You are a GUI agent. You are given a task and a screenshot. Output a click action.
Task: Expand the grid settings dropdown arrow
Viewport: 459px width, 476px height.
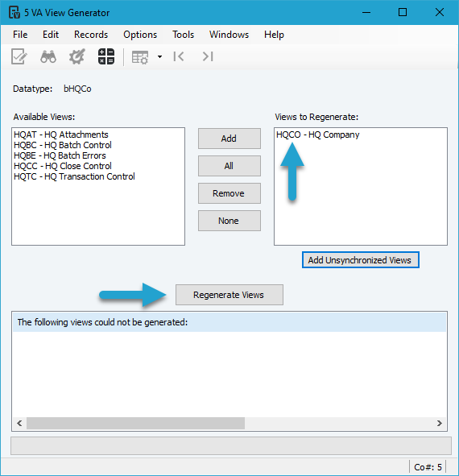click(x=159, y=56)
